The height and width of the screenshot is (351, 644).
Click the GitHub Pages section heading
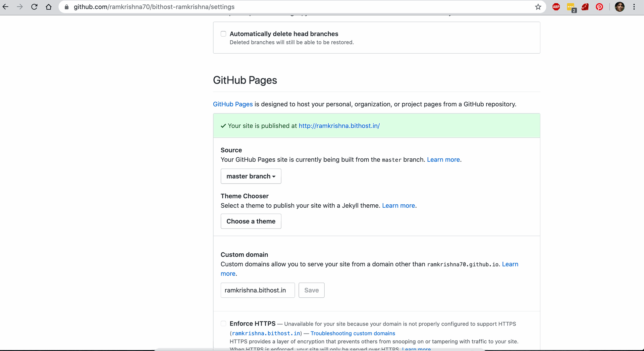(245, 80)
